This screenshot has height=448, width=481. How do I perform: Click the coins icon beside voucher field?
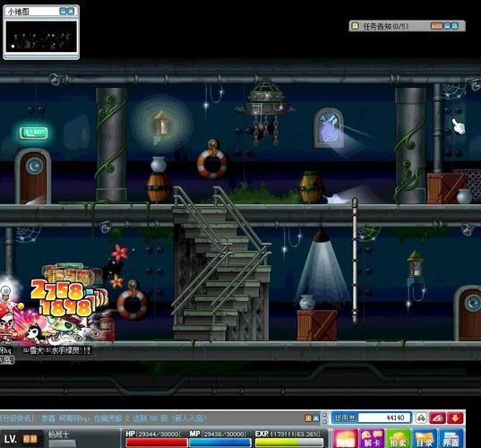coord(422,418)
